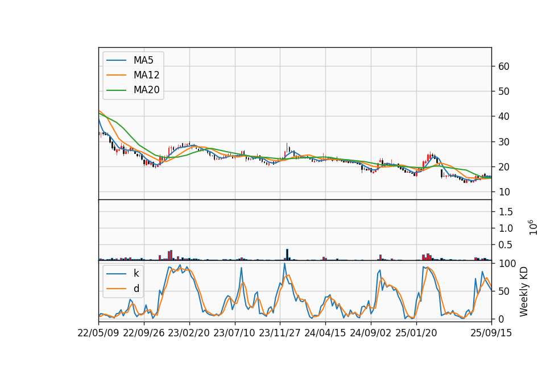The image size is (546, 392).
Task: Click the KD axis value 50
Action: tap(504, 291)
